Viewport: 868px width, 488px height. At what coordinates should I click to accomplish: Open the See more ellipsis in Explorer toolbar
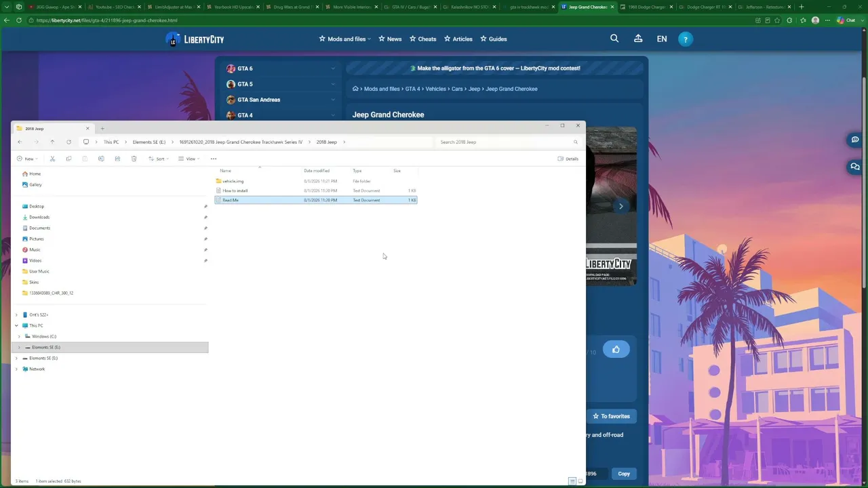click(214, 159)
